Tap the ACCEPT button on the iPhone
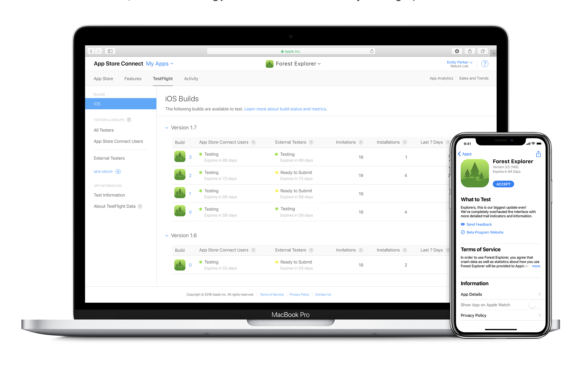Screen dimensions: 588x373 tap(503, 184)
